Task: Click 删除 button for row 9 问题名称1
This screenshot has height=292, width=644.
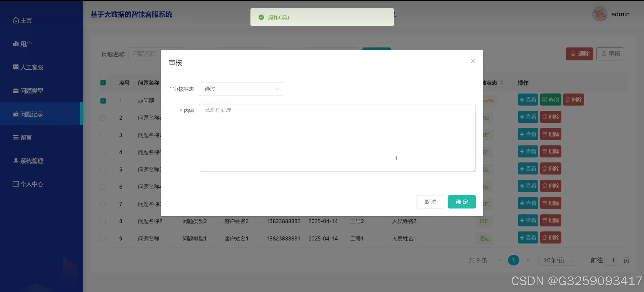Action: click(550, 238)
